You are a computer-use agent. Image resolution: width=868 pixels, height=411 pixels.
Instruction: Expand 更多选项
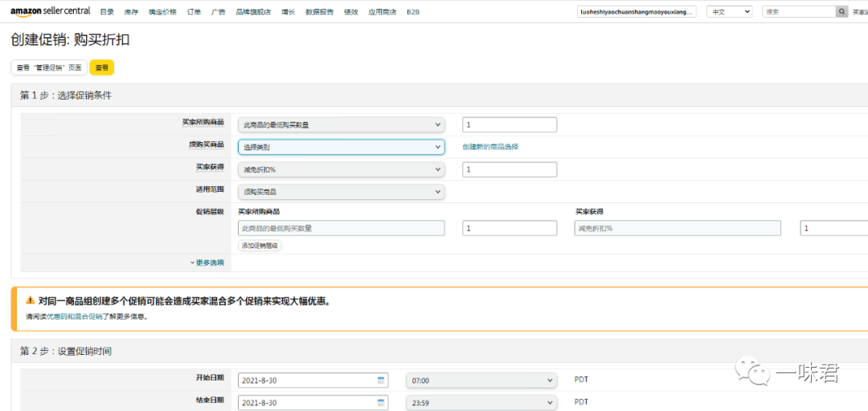click(x=207, y=262)
